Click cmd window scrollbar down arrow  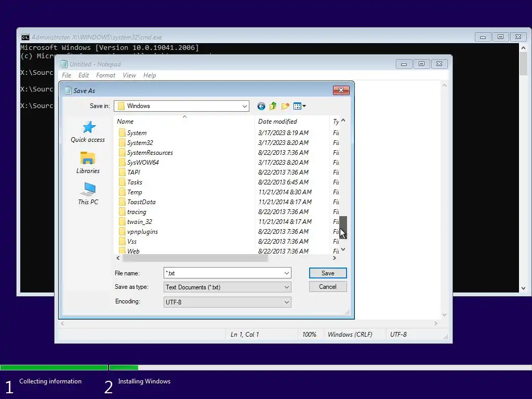point(523,288)
